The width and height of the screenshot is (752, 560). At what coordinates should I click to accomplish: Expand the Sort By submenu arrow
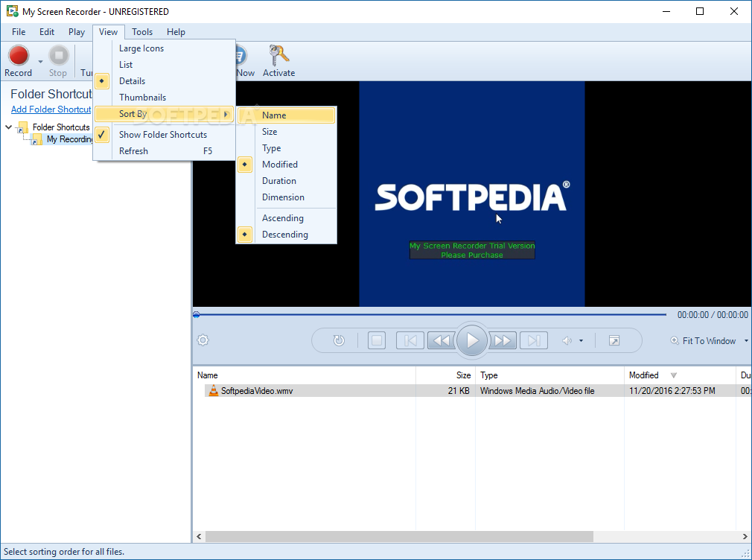[226, 114]
